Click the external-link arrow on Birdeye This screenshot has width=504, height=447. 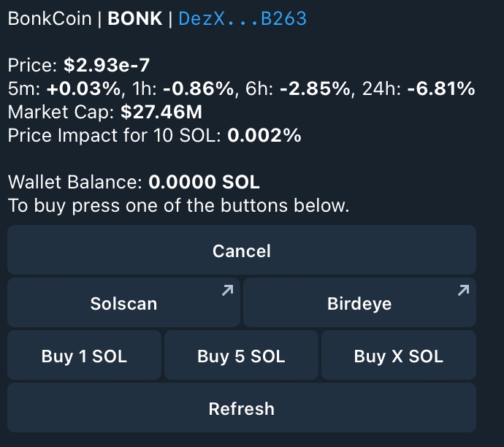462,291
